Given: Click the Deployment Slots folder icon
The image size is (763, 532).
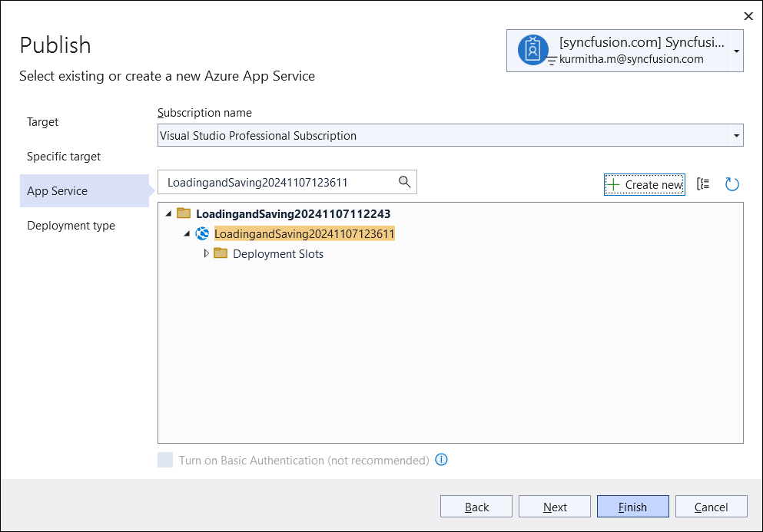Looking at the screenshot, I should click(221, 253).
